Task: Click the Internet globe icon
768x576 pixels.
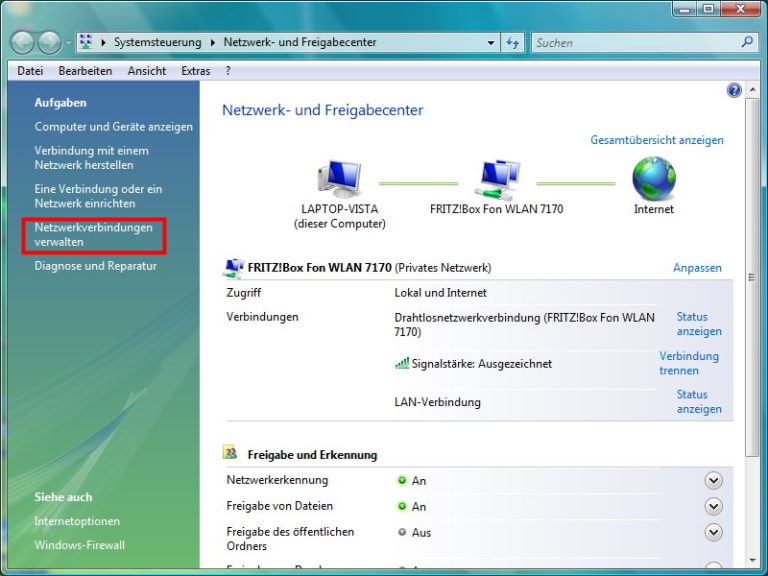Action: pyautogui.click(x=654, y=178)
